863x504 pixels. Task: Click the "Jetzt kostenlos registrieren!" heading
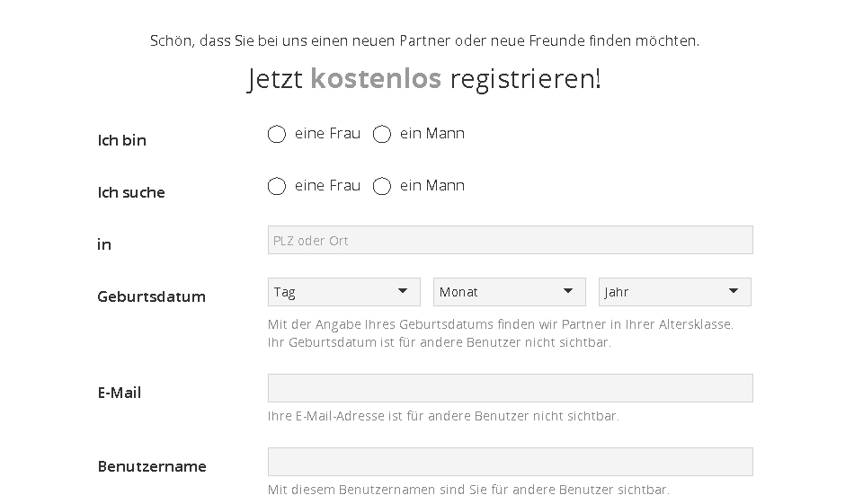[x=424, y=79]
